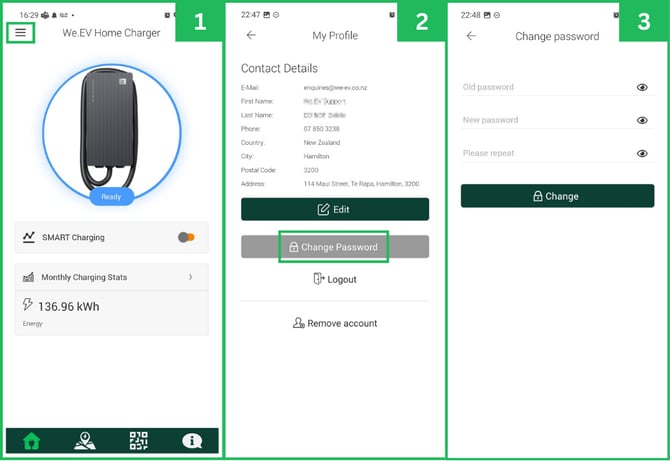670x461 pixels.
Task: Open the Monthly Charging Stats row
Action: [x=112, y=277]
